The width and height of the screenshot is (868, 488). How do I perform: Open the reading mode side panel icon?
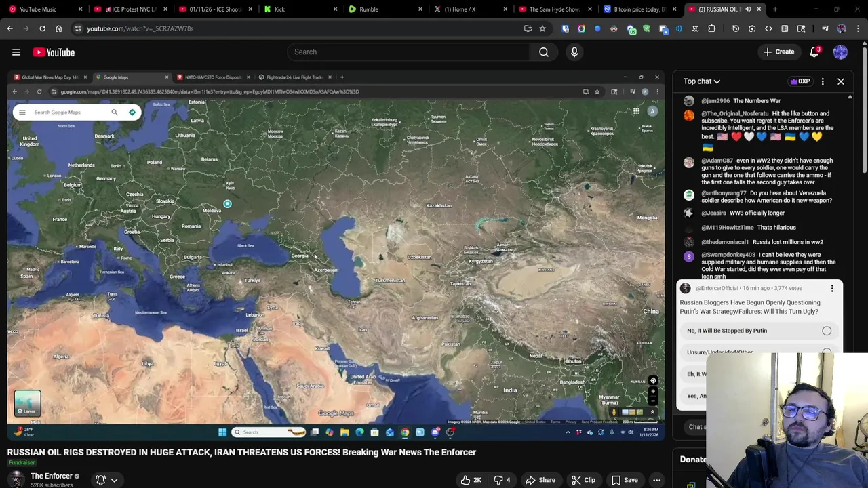[x=785, y=28]
